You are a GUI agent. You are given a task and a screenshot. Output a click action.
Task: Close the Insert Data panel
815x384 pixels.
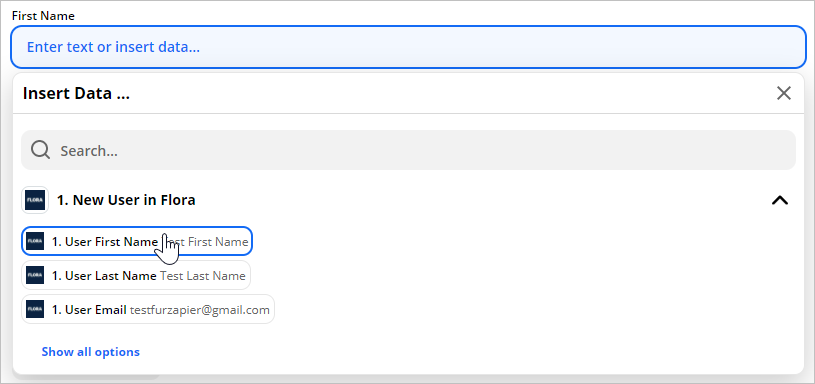pyautogui.click(x=783, y=94)
